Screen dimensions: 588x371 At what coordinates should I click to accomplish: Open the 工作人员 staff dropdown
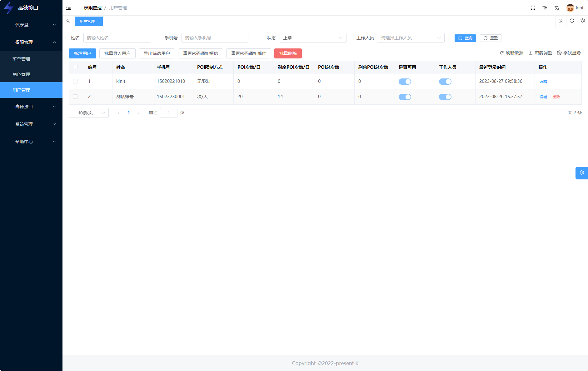411,38
